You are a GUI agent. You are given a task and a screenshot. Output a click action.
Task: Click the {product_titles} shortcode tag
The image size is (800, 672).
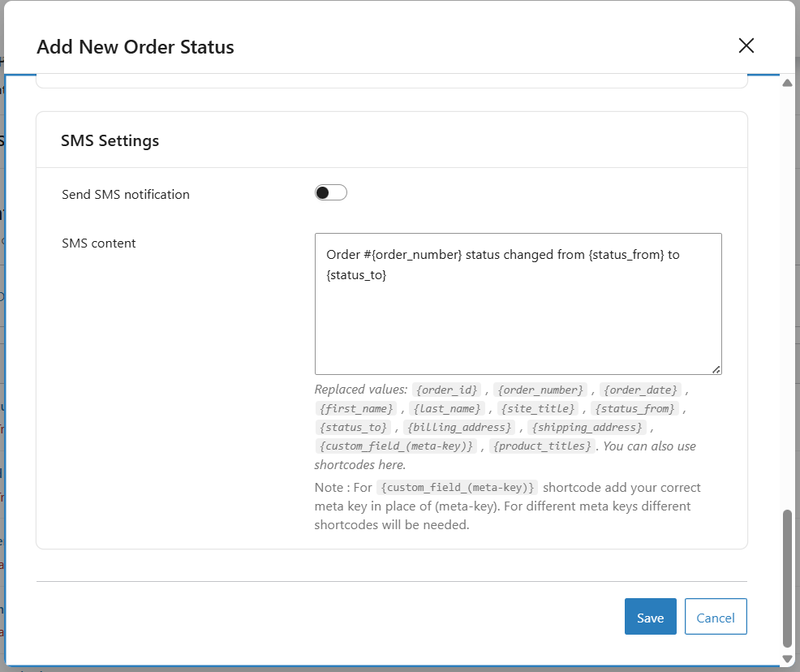pyautogui.click(x=542, y=446)
